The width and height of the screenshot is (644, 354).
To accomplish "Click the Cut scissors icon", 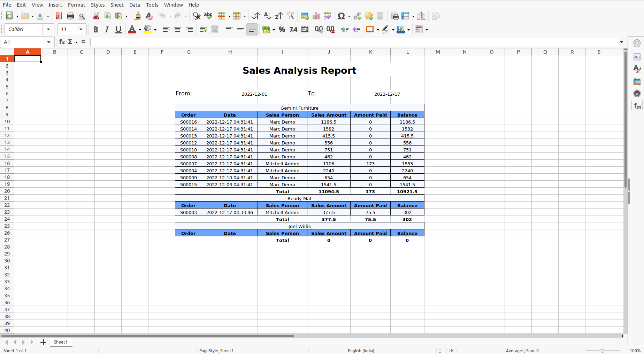I will pos(96,16).
